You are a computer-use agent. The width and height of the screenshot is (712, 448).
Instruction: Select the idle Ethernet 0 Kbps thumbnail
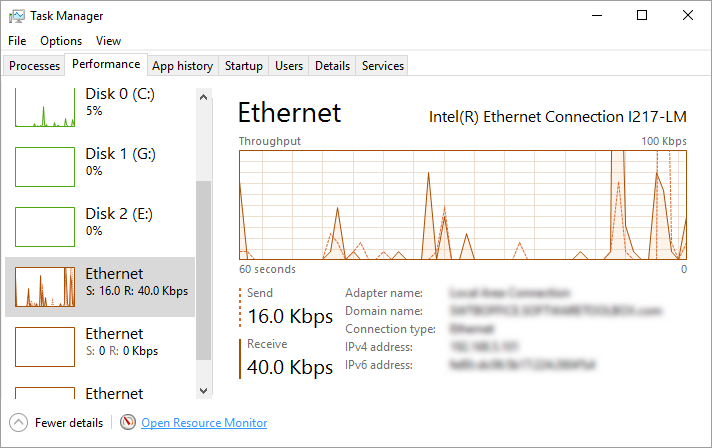pos(45,347)
